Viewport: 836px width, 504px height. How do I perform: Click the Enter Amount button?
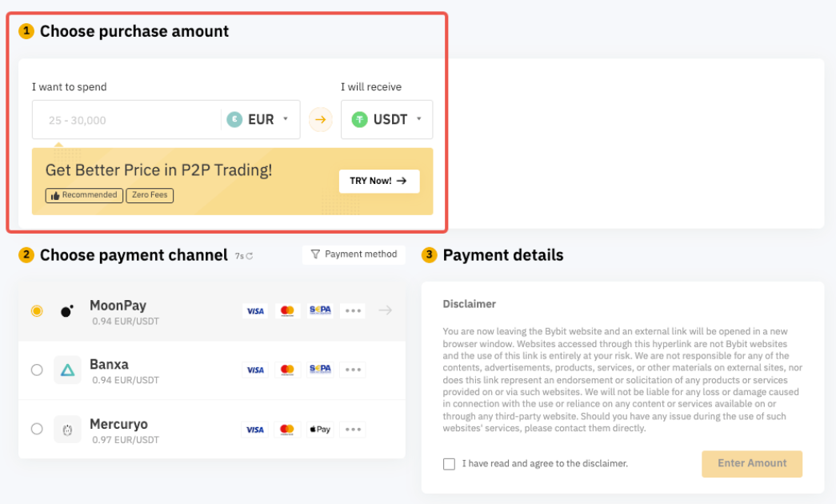752,463
